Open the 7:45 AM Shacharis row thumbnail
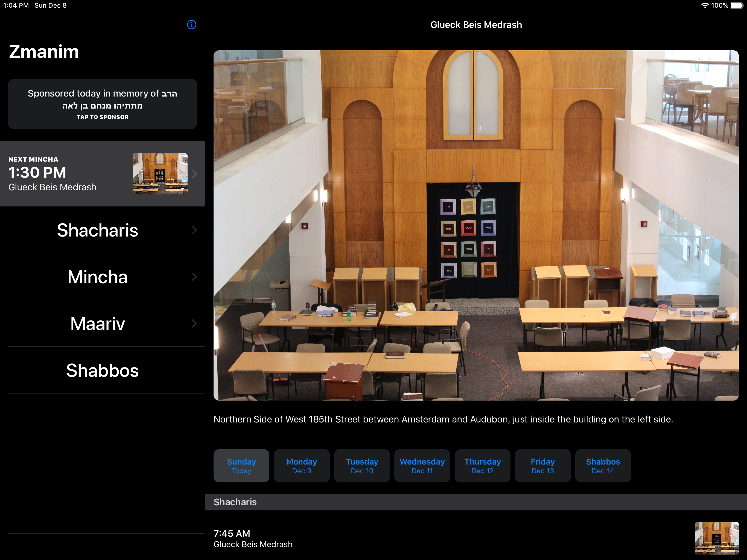 tap(717, 538)
